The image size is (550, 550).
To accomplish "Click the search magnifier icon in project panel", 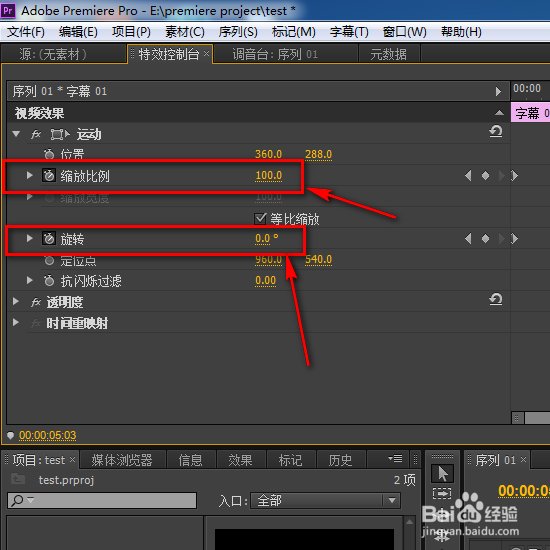I will tap(17, 500).
